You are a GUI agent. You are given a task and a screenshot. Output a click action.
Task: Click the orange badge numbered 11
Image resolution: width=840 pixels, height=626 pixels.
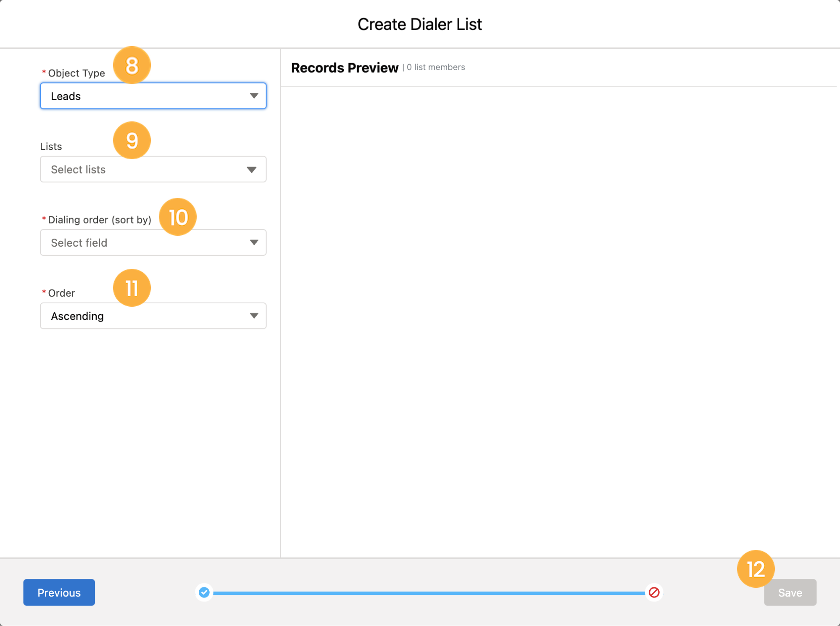pos(132,288)
